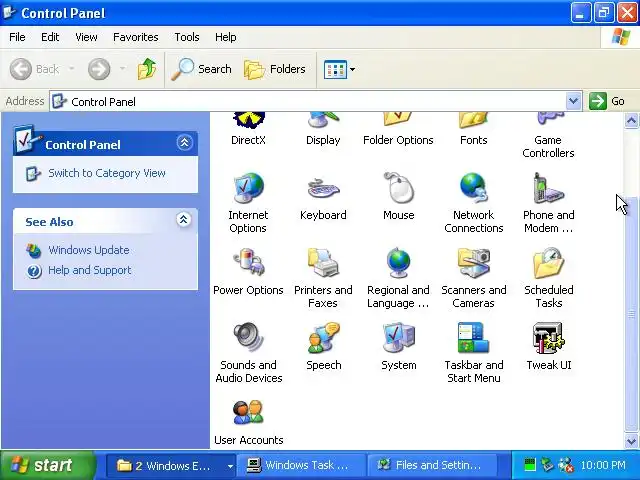Open the Mouse control panel icon
640x480 pixels.
pyautogui.click(x=398, y=196)
